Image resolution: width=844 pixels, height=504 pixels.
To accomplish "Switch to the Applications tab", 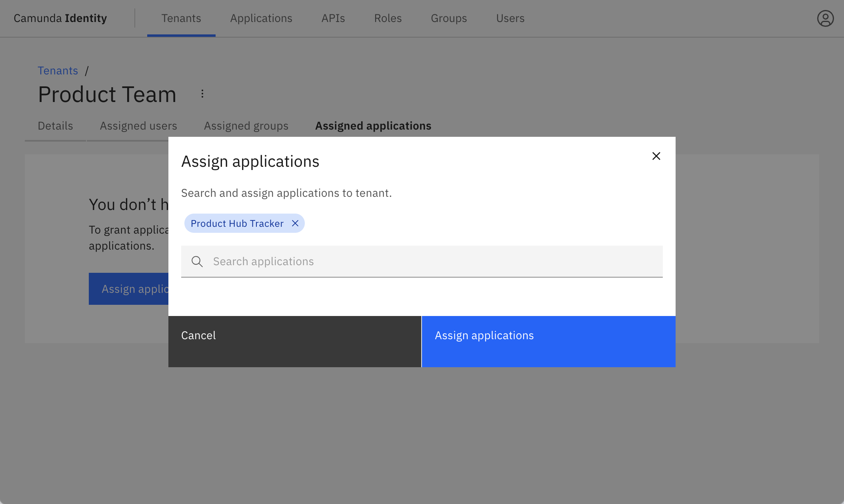I will pos(261,18).
